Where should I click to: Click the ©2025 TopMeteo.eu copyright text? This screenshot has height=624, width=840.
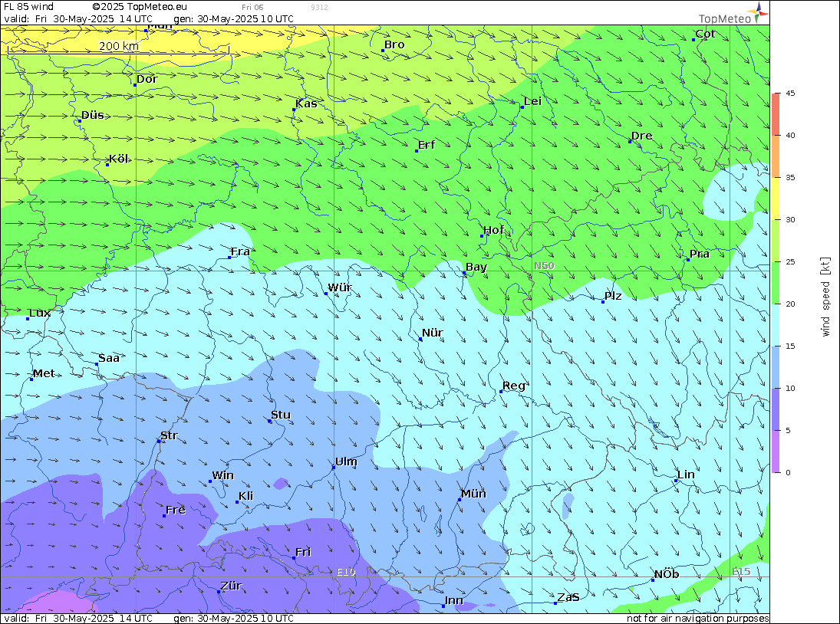(x=140, y=6)
